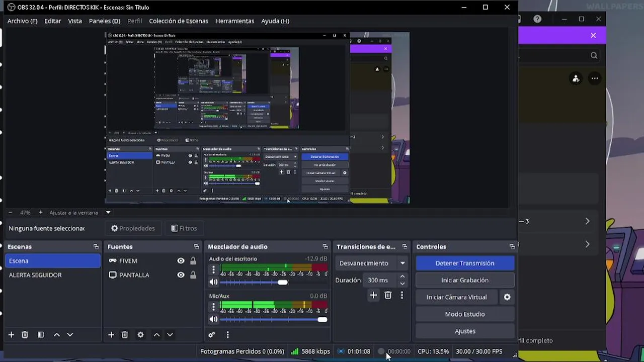644x362 pixels.
Task: Add a transition with plus icon
Action: pyautogui.click(x=373, y=296)
